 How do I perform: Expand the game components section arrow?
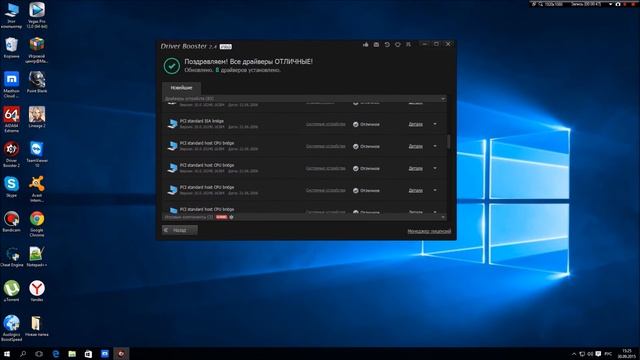pos(443,217)
